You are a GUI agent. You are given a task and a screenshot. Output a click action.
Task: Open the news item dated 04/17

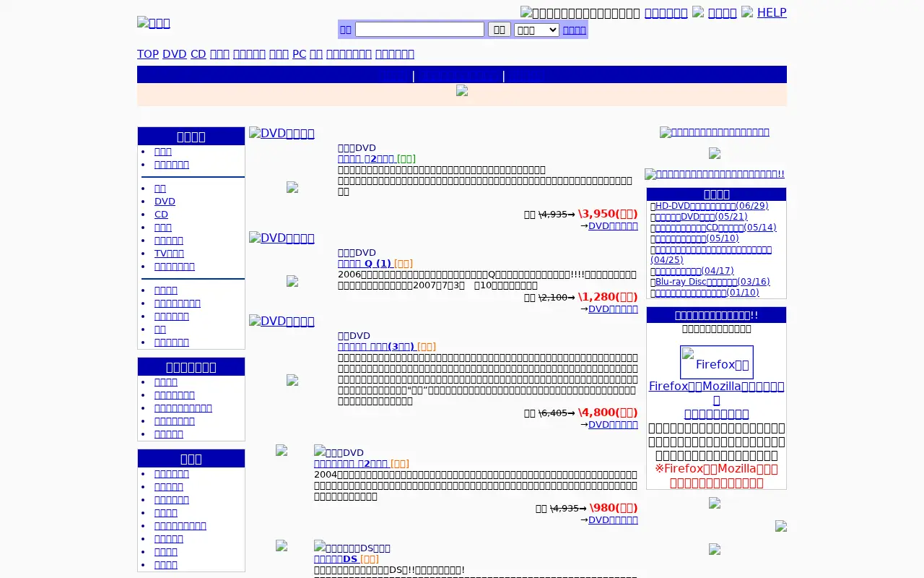694,271
